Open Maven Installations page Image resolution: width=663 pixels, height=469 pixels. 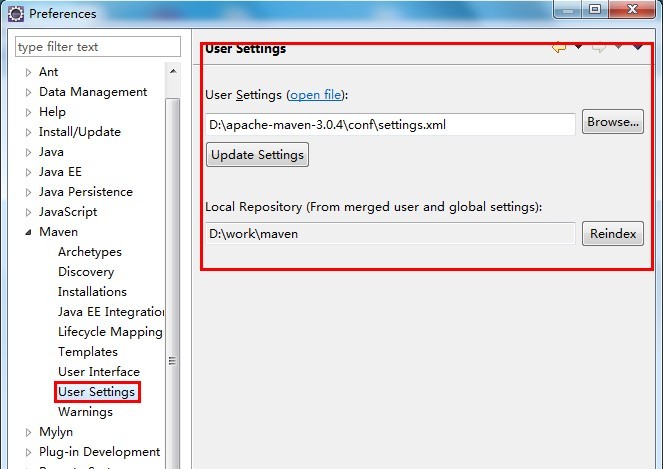[x=92, y=292]
